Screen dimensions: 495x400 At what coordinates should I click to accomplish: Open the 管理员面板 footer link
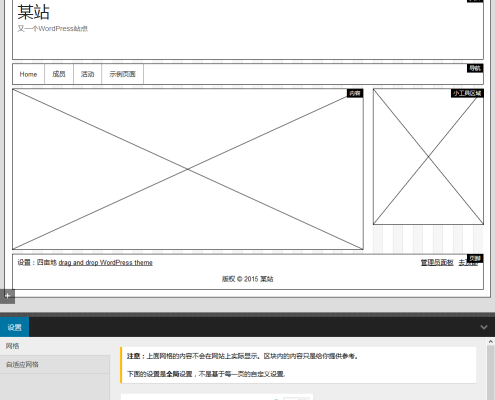click(x=437, y=263)
